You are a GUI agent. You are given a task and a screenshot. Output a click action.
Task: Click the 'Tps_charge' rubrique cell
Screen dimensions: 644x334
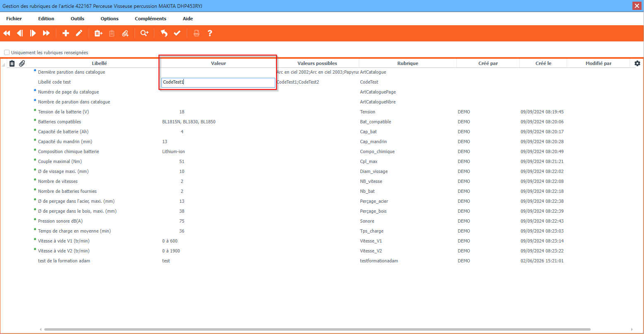tap(372, 231)
